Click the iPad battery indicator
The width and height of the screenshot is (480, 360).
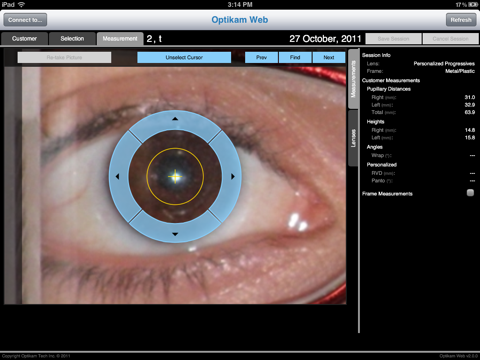pyautogui.click(x=473, y=5)
